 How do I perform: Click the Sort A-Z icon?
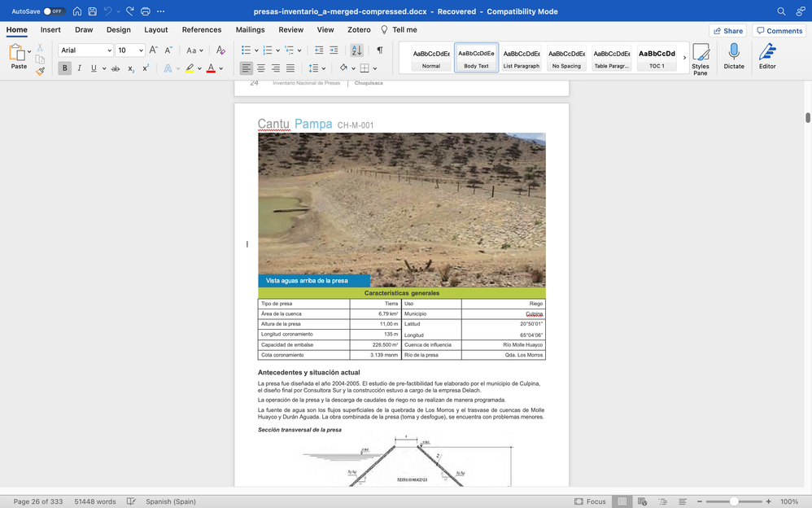tap(357, 50)
